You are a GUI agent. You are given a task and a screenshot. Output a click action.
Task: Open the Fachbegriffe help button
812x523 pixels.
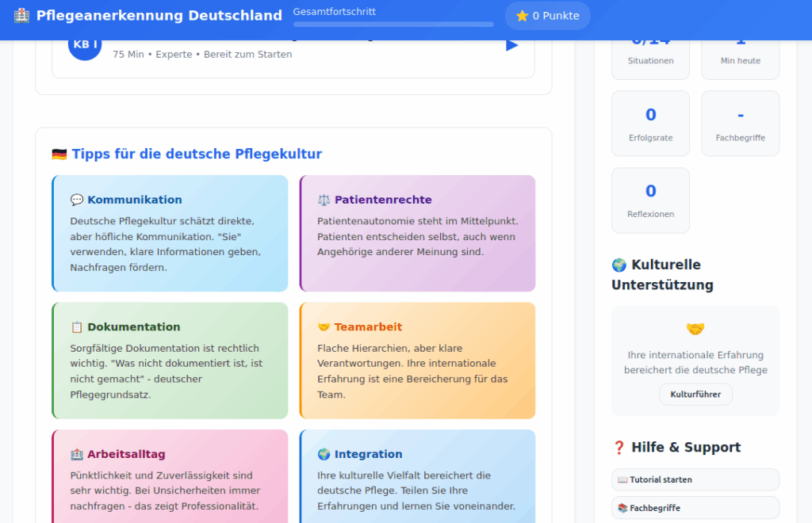pos(695,508)
